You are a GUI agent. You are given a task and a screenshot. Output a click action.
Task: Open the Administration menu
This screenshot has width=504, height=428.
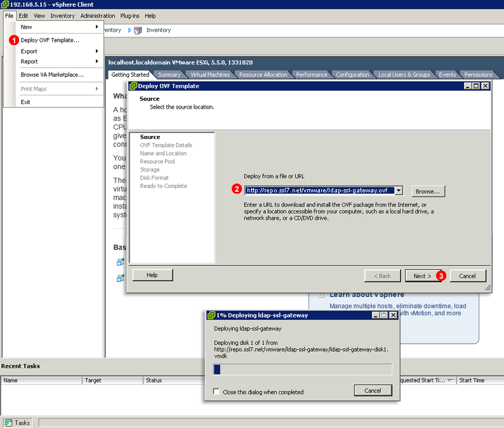tap(97, 16)
